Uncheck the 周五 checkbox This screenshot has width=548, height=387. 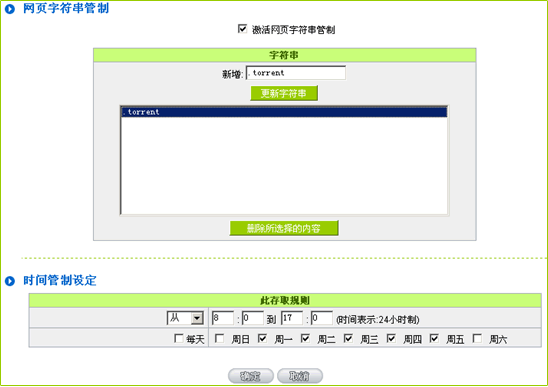tap(434, 338)
